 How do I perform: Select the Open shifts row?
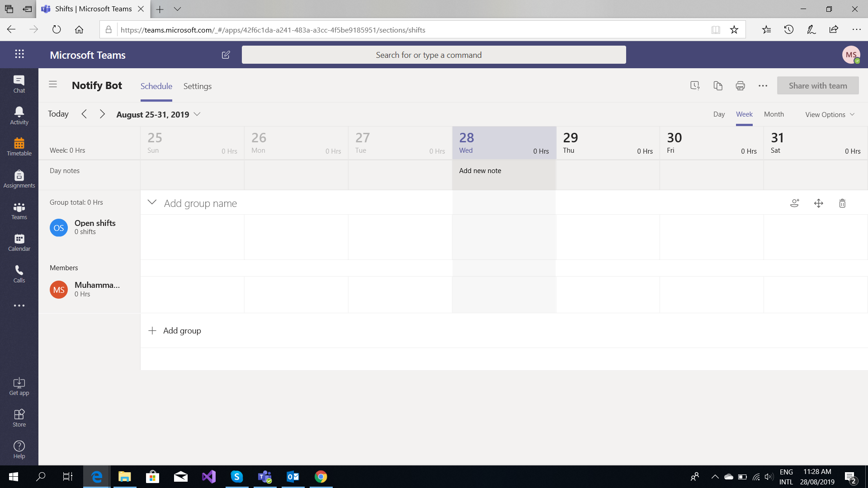coord(90,227)
